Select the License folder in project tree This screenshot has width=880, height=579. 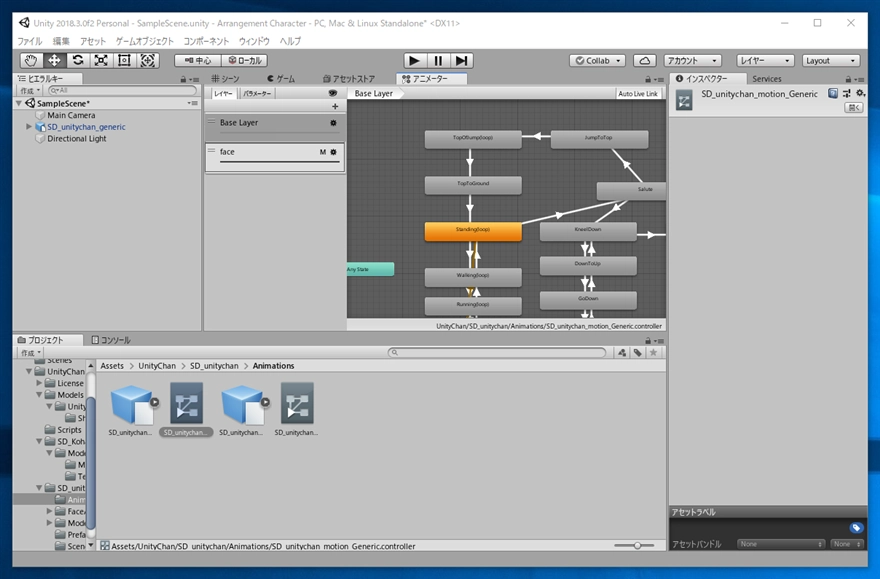tap(70, 383)
